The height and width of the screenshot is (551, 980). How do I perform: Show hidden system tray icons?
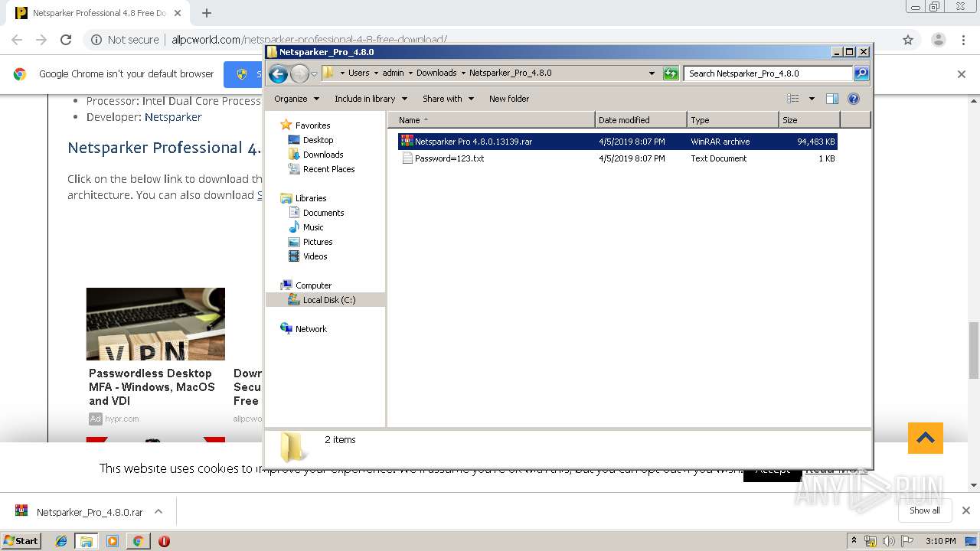(854, 541)
